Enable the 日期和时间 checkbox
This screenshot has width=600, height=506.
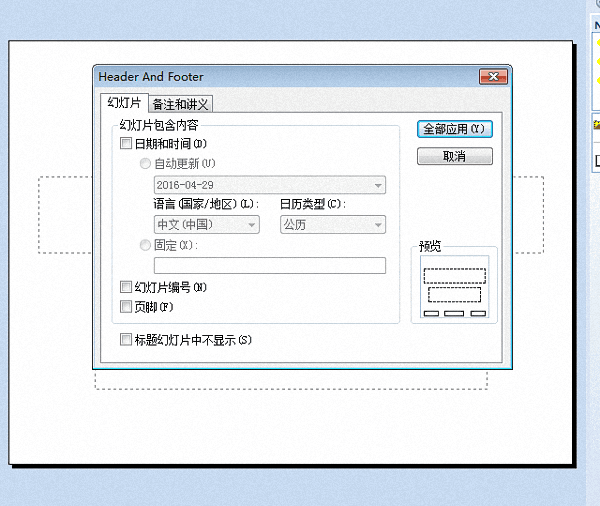tap(126, 144)
